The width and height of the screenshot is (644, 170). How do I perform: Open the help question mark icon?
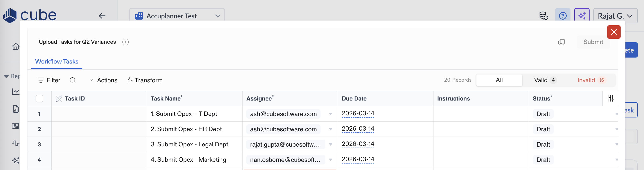563,16
